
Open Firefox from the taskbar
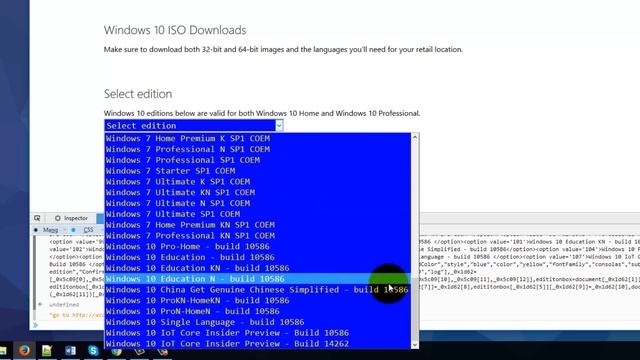[x=24, y=350]
